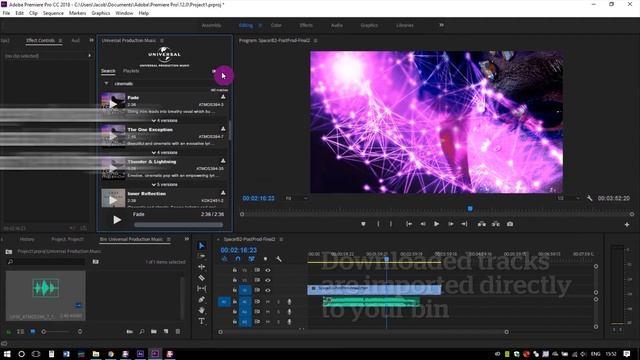This screenshot has width=640, height=360.
Task: Play the Program monitor video
Action: point(436,224)
